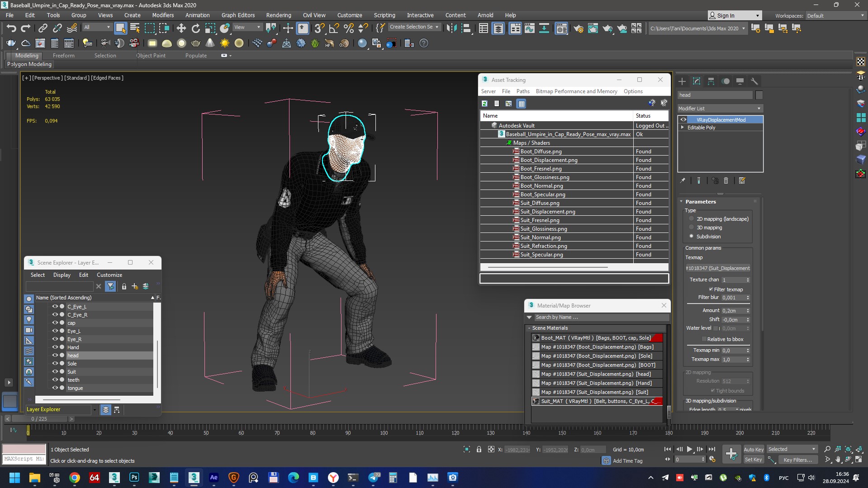Switch to the Freeform ribbon tab
868x488 pixels.
[x=63, y=56]
